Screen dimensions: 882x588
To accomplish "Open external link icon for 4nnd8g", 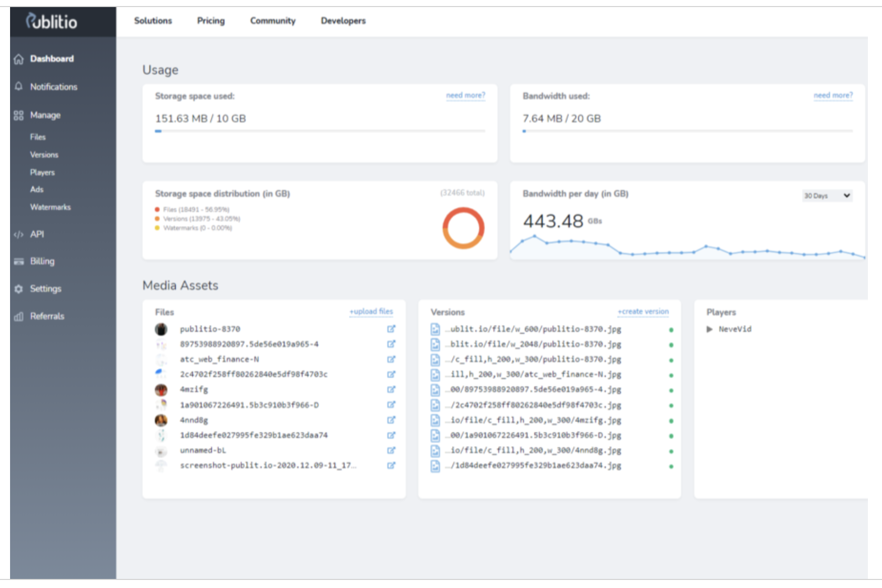I will [x=391, y=420].
